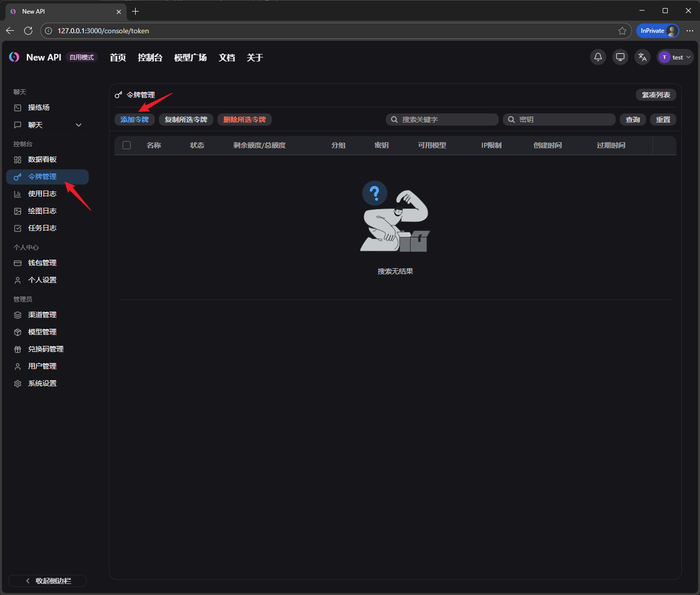Screen dimensions: 700x595
Task: Open 渠道管理 in the sidebar
Action: 42,315
